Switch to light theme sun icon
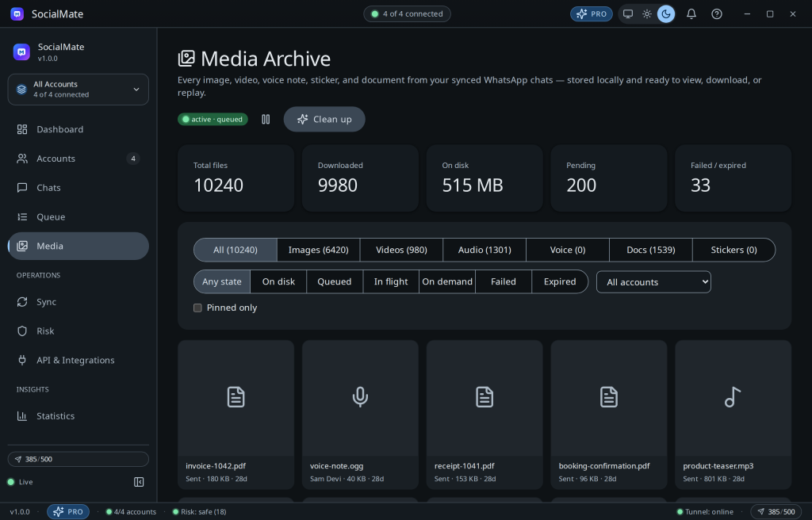 pyautogui.click(x=647, y=14)
